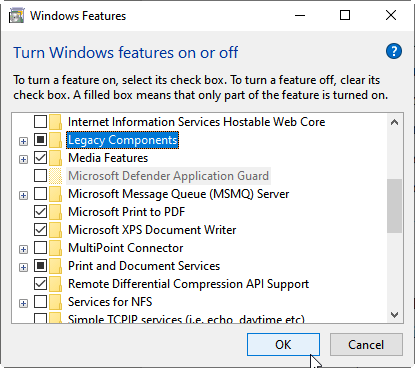415x368 pixels.
Task: Click the Remote Differential Compression folder icon
Action: 55,284
